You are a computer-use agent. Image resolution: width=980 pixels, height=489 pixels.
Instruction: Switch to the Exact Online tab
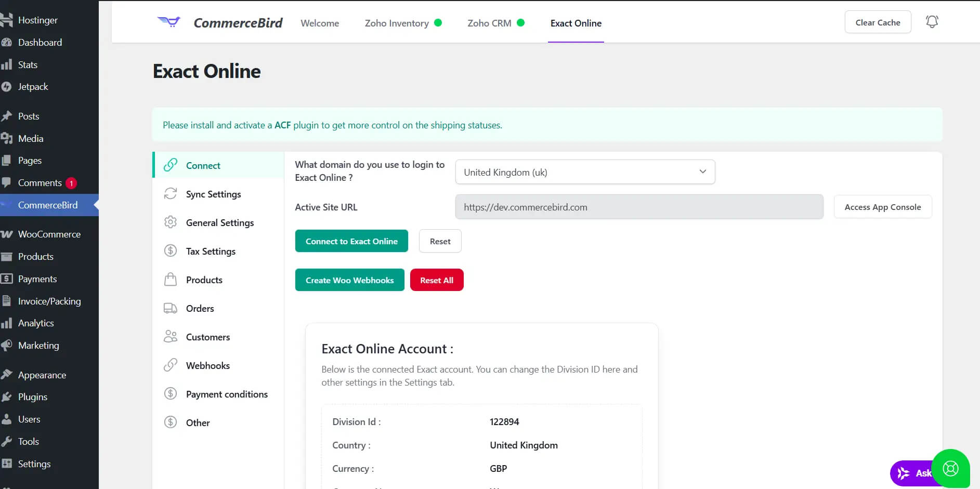tap(576, 23)
